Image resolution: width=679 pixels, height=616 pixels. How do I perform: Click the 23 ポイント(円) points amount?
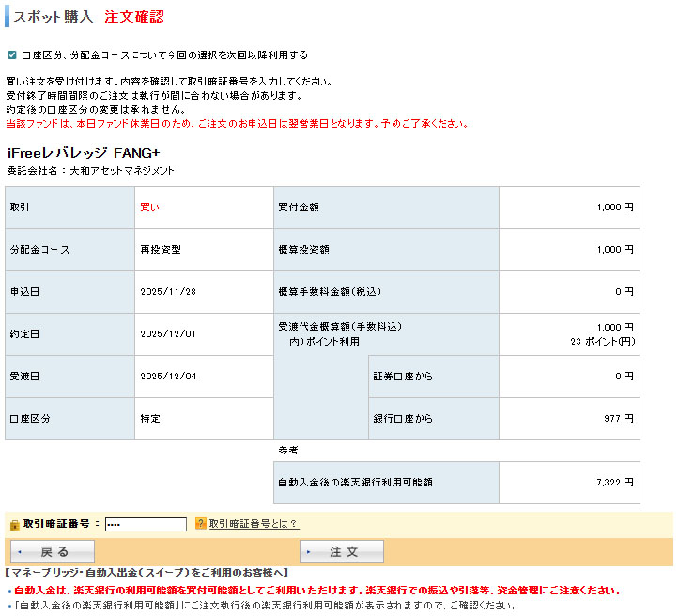point(602,342)
